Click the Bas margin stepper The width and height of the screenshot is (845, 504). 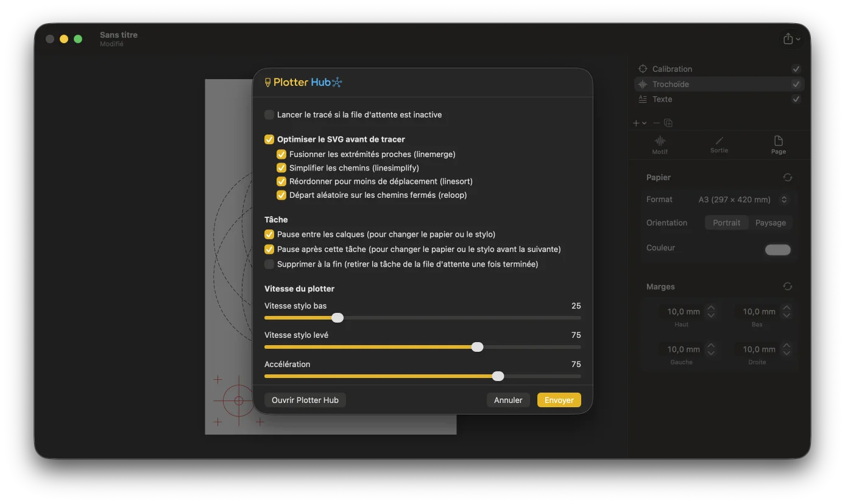pyautogui.click(x=787, y=312)
